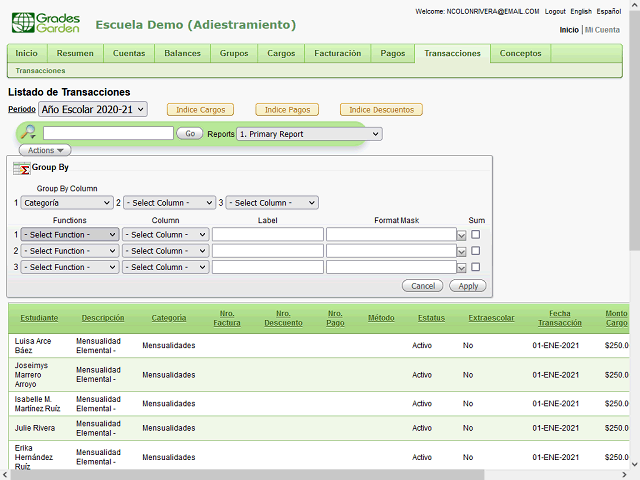The width and height of the screenshot is (640, 480).
Task: Select the Transacciones tab
Action: 452,53
